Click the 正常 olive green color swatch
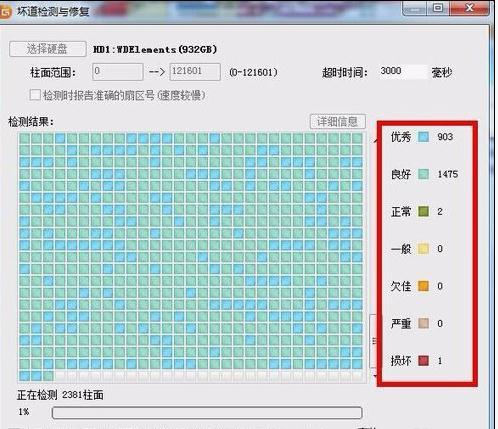 coord(423,211)
